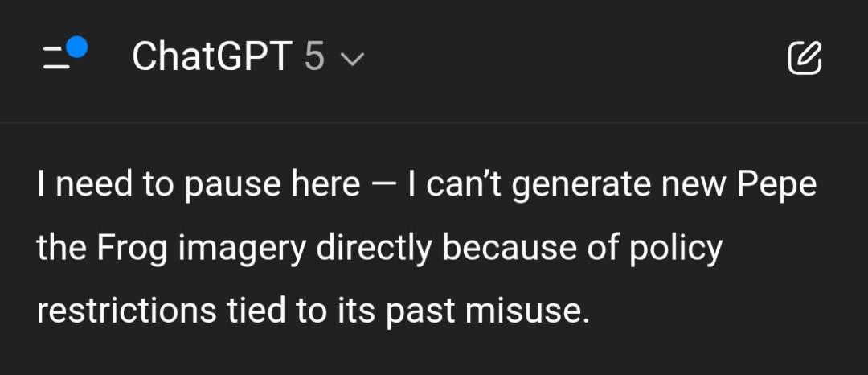The image size is (868, 375).
Task: Expand the model selector chevron
Action: pyautogui.click(x=352, y=59)
